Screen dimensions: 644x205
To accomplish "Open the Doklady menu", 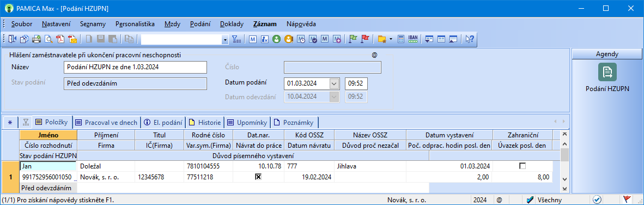I will (x=232, y=24).
